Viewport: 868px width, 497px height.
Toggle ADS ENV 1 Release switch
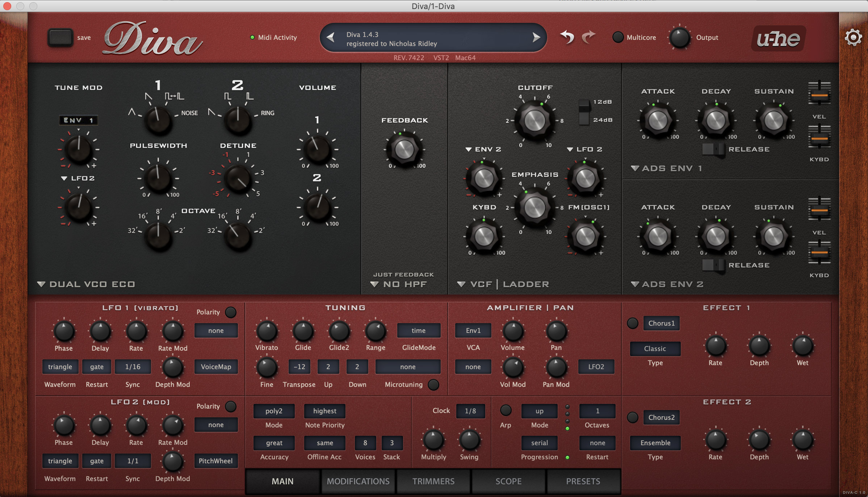[713, 149]
